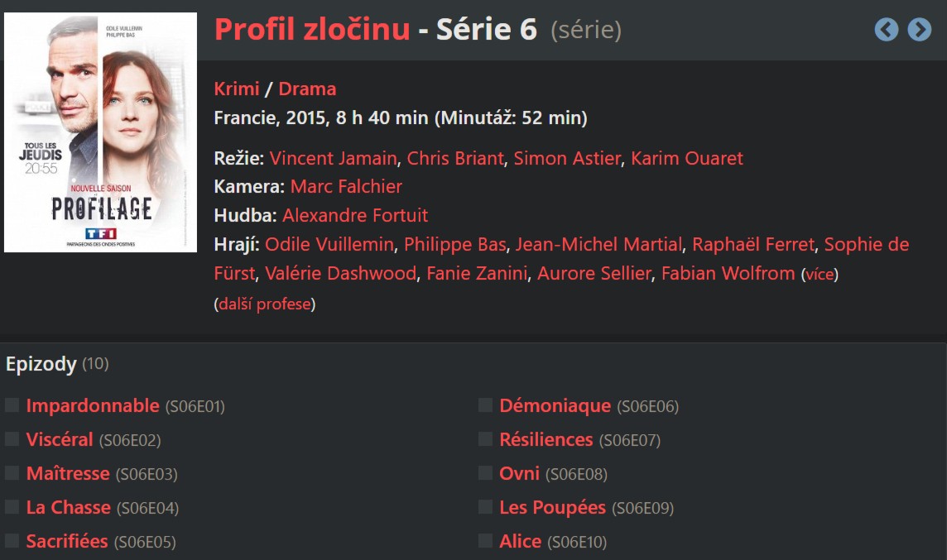Open the Résiliences episode link
The height and width of the screenshot is (560, 947).
pos(546,439)
